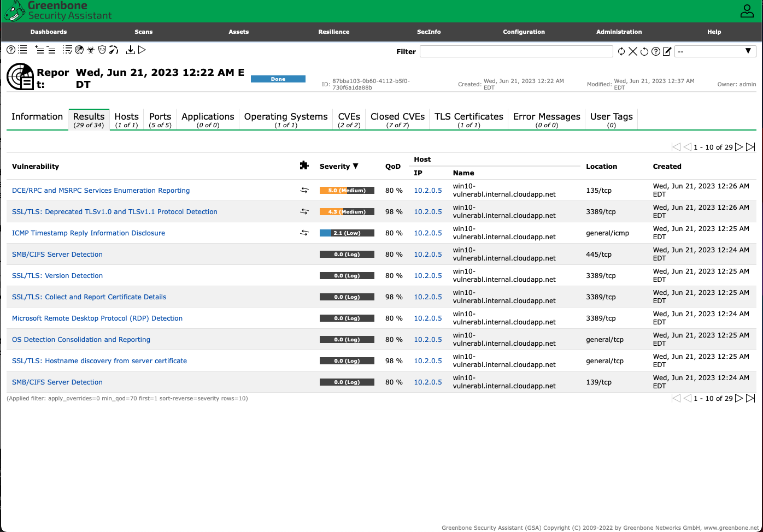Open the SecInfo menu
Viewport: 763px width, 532px height.
[x=429, y=32]
